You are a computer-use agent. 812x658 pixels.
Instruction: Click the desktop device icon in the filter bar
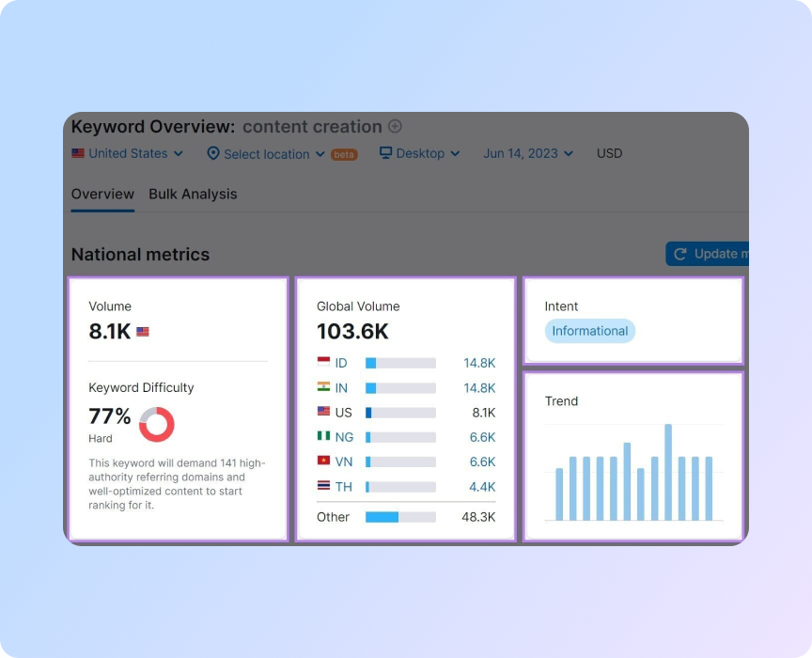pos(383,153)
